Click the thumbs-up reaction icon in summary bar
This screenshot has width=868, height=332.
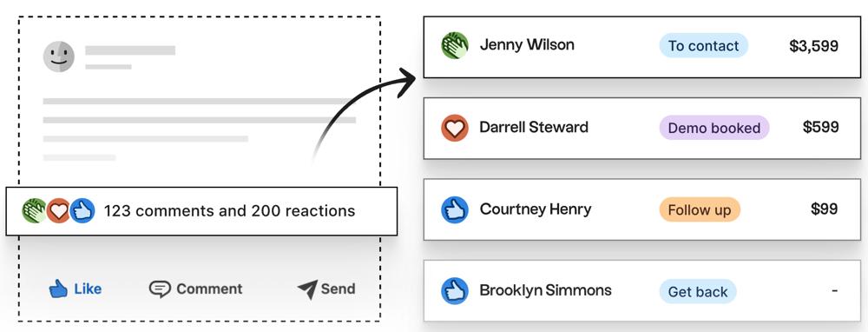tap(82, 211)
